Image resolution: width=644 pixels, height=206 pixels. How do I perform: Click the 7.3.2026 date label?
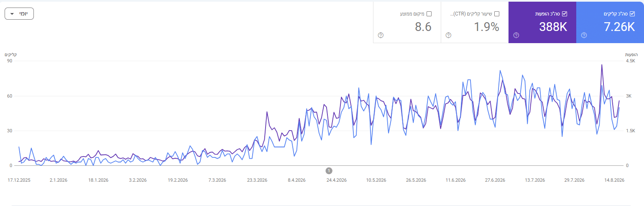217,180
